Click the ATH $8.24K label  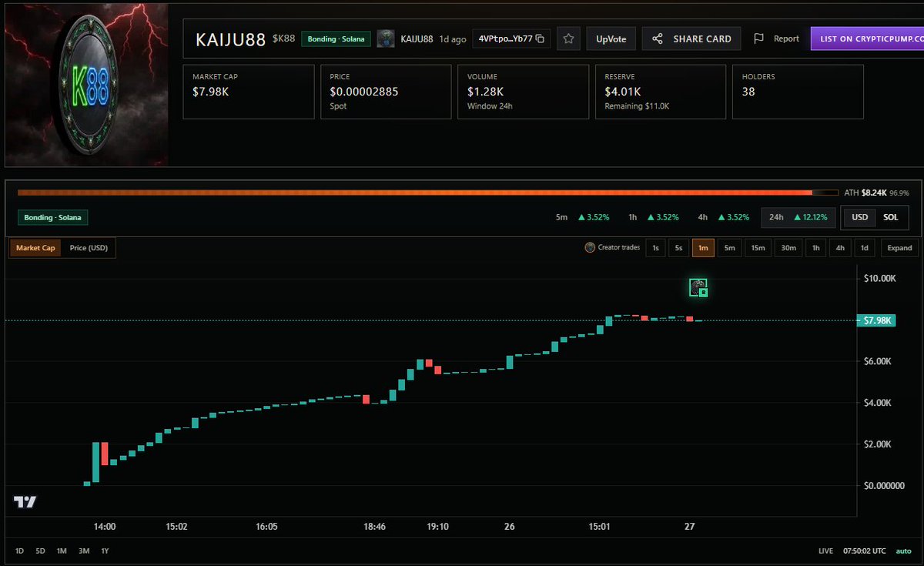[x=865, y=193]
